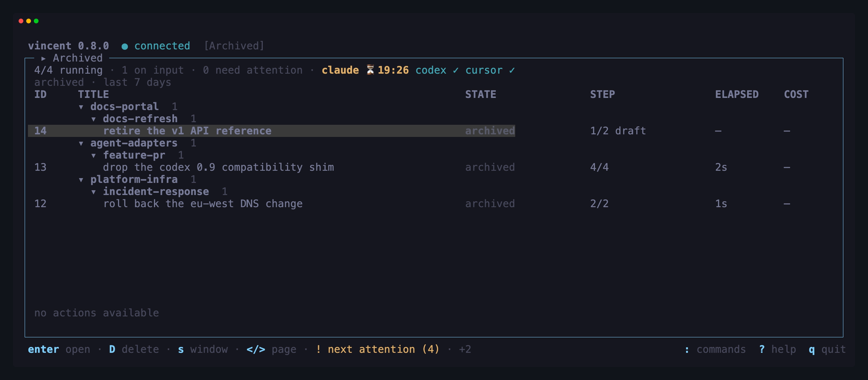868x380 pixels.
Task: Click the q quit hint
Action: pyautogui.click(x=827, y=350)
